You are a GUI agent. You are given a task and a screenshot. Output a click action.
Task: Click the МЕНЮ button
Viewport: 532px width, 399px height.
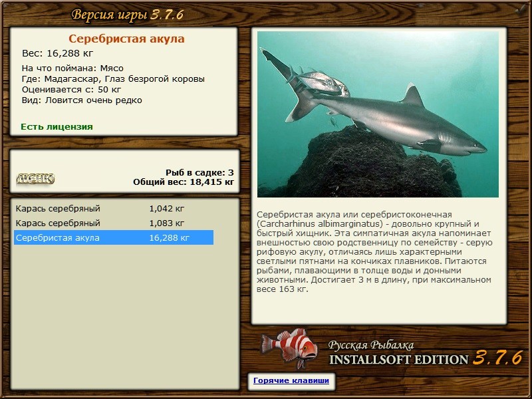coord(35,178)
